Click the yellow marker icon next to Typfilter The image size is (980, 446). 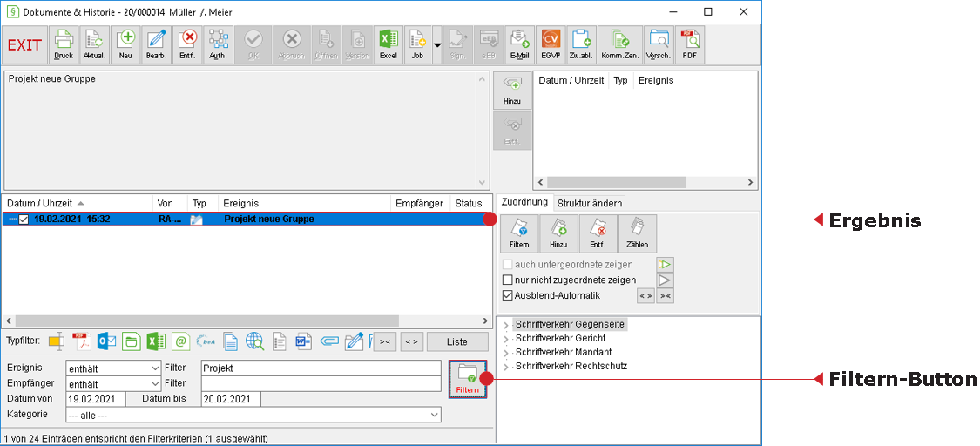[57, 341]
